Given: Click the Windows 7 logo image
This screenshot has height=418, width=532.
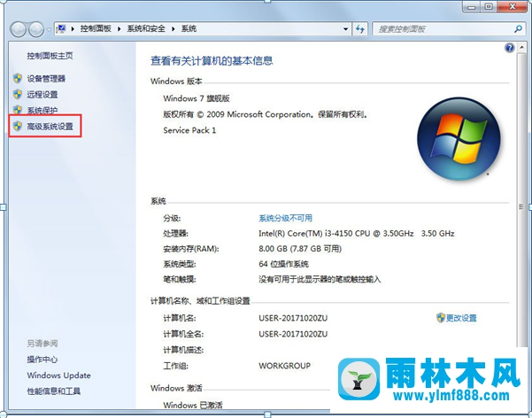Looking at the screenshot, I should click(x=459, y=138).
